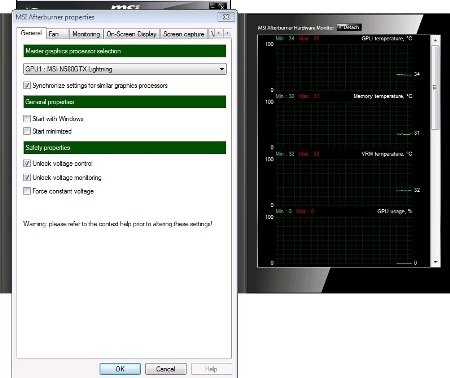Switch to the General tab
Image resolution: width=450 pixels, height=378 pixels.
[x=31, y=33]
